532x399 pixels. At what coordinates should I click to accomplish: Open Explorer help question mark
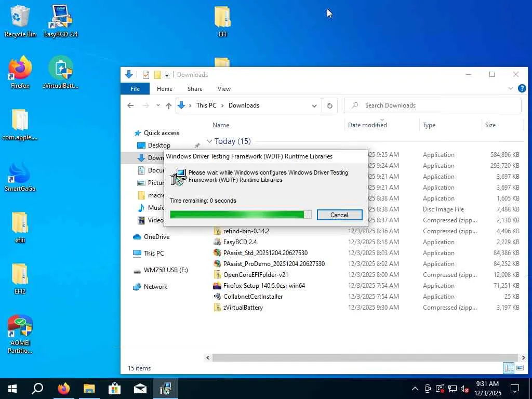click(522, 88)
